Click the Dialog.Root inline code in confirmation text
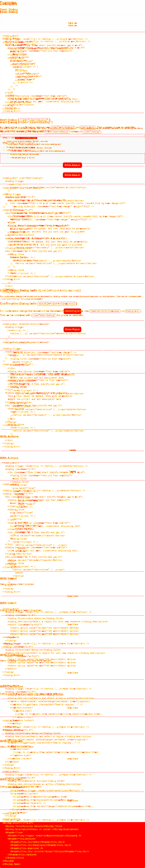The width and height of the screenshot is (145, 868). coord(133,311)
